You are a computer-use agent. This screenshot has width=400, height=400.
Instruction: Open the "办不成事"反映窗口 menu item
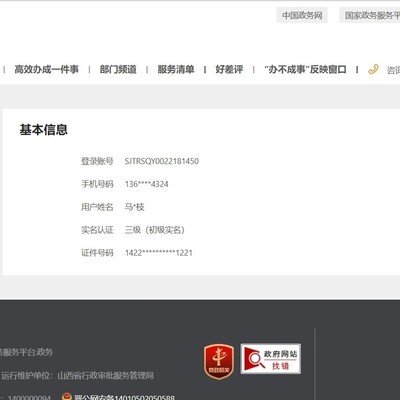click(x=305, y=69)
